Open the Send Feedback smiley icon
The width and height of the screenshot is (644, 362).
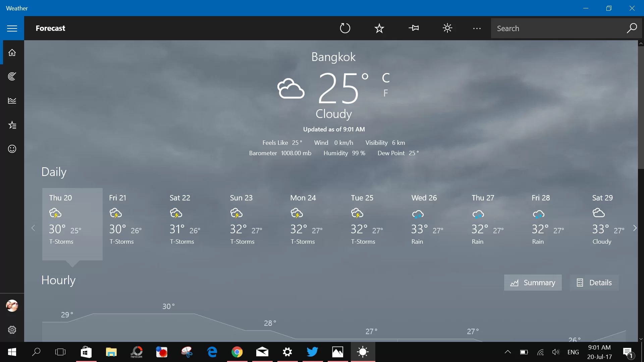coord(12,149)
